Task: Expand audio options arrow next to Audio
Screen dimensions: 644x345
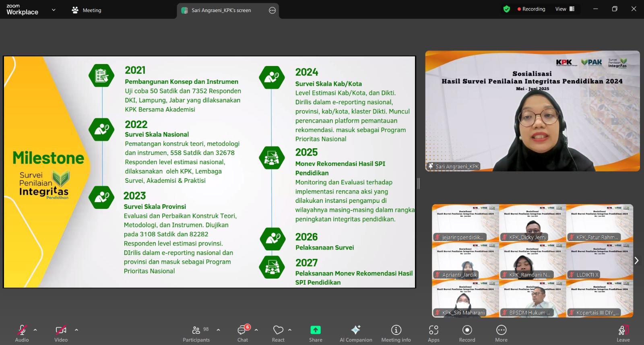Action: [35, 330]
